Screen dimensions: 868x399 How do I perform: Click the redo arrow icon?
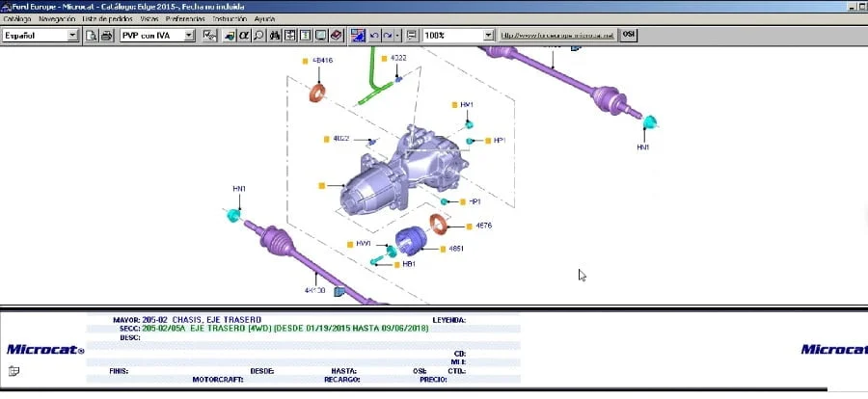(x=388, y=36)
